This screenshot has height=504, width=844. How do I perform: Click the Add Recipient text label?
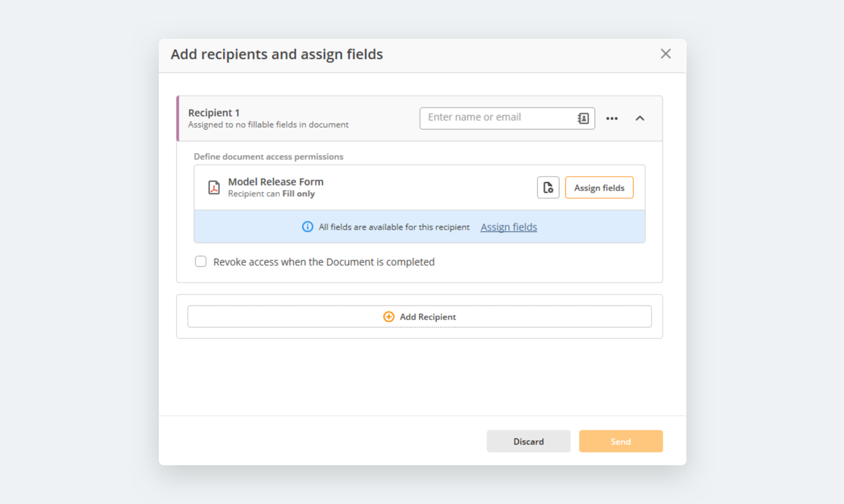point(427,317)
